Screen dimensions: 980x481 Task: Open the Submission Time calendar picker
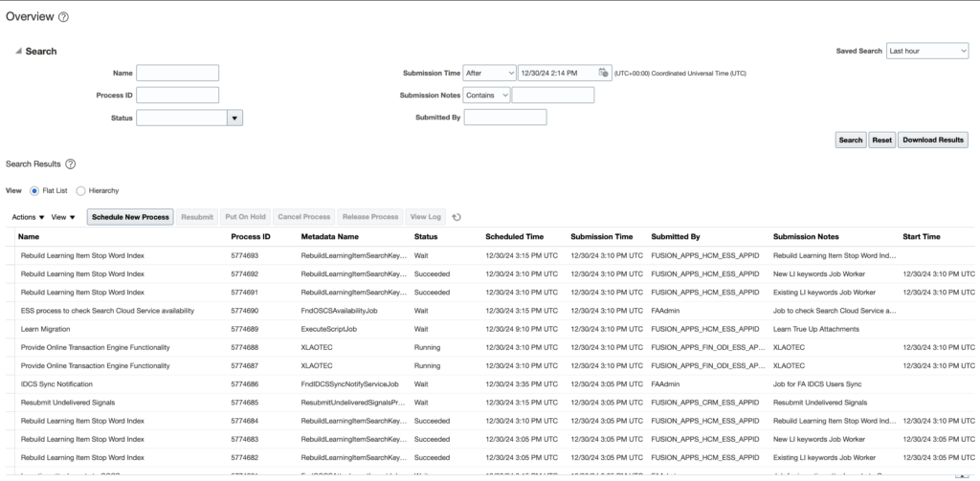click(604, 73)
